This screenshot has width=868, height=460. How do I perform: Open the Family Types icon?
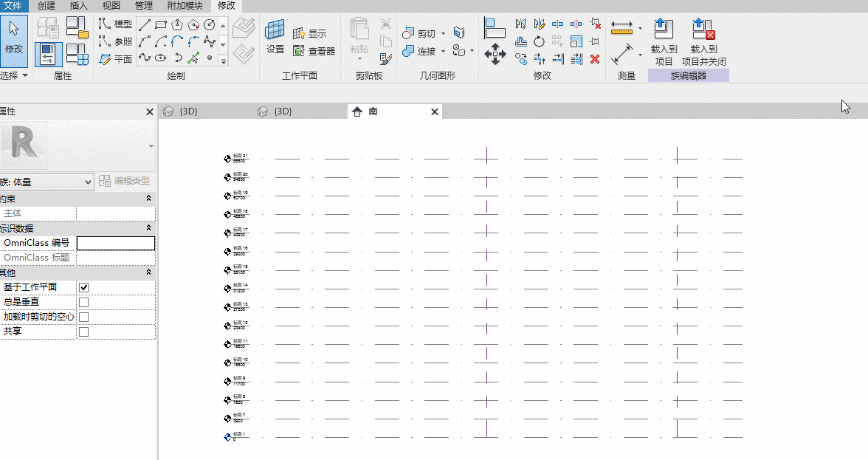(x=77, y=55)
